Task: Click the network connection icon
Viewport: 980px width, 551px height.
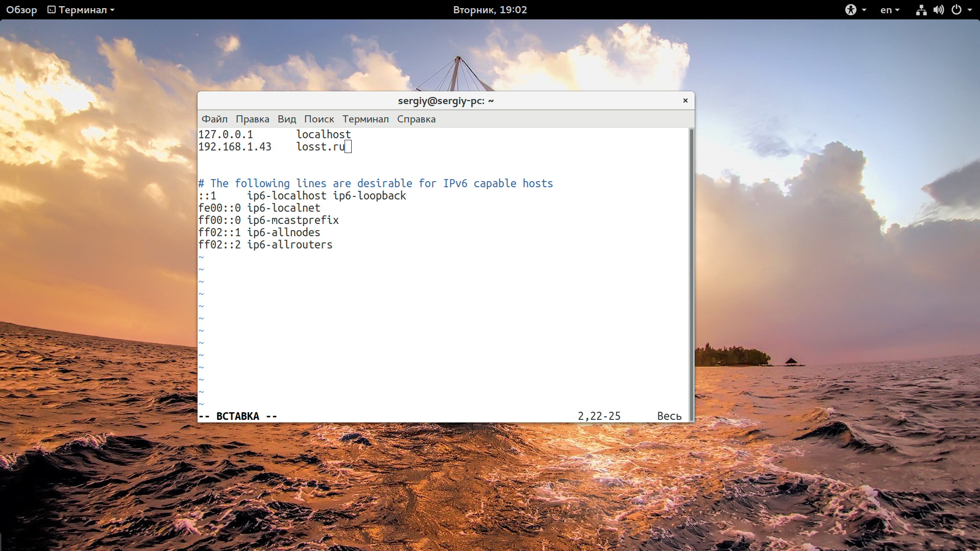Action: [921, 10]
